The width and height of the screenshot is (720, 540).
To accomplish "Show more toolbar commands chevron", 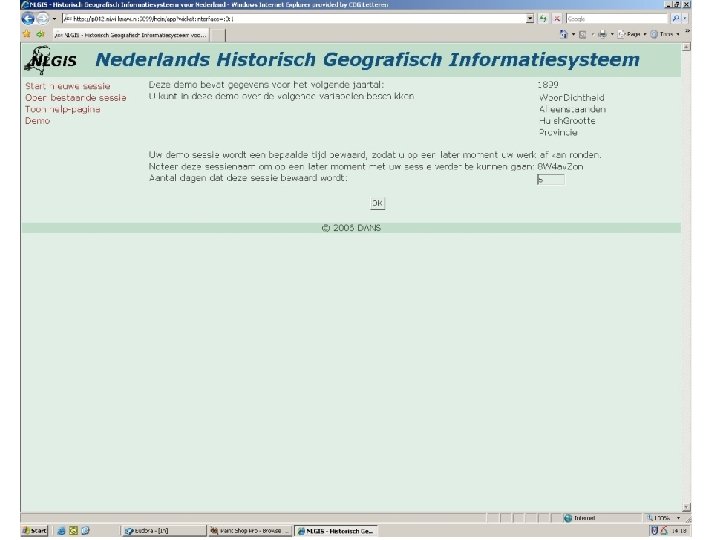I will (x=687, y=32).
